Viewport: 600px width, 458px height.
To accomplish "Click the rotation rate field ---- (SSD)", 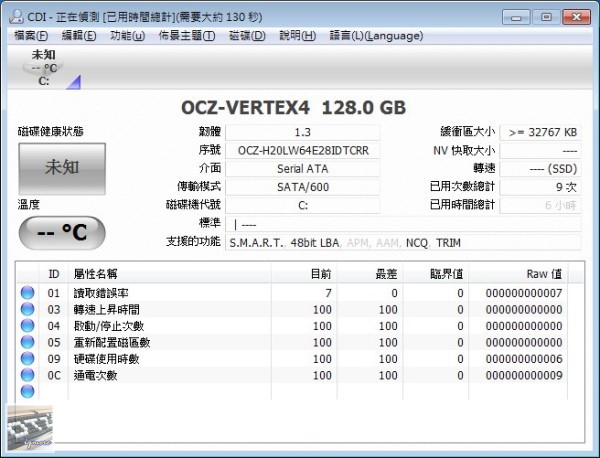I will (541, 169).
